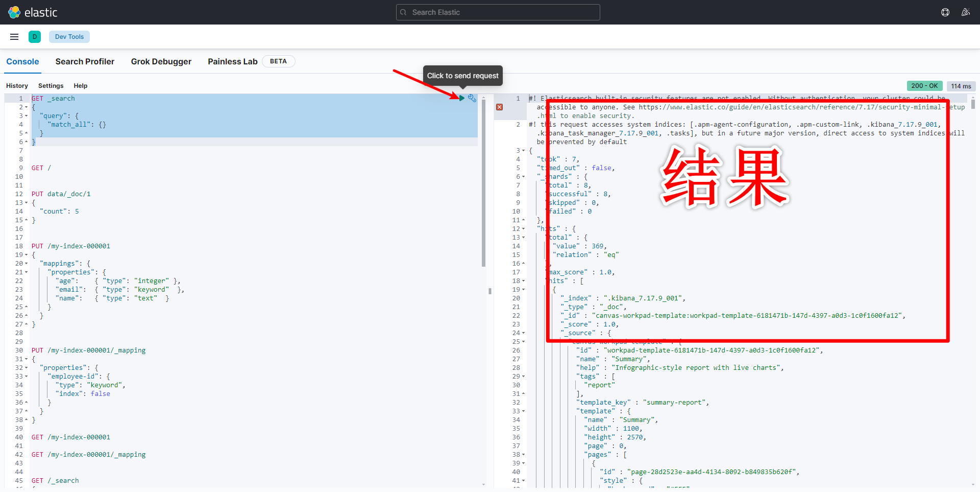Click the "width" : 1100 response line
The height and width of the screenshot is (492, 980).
pyautogui.click(x=613, y=429)
